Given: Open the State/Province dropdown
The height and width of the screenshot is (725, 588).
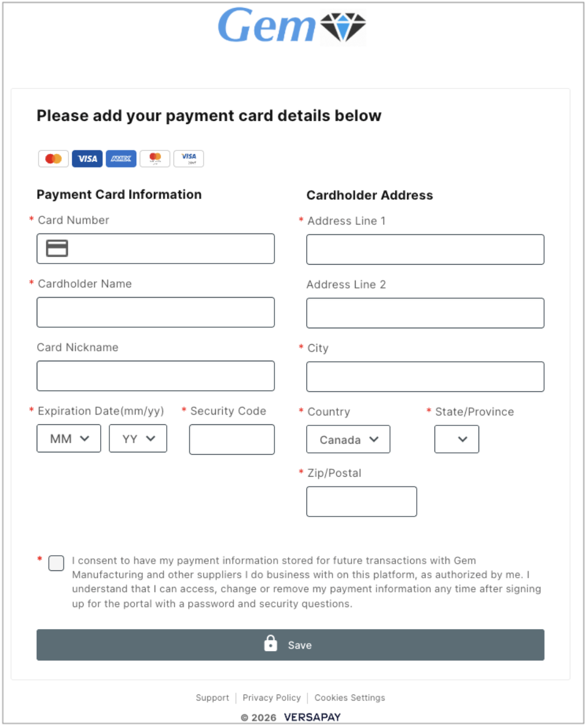Looking at the screenshot, I should 457,440.
